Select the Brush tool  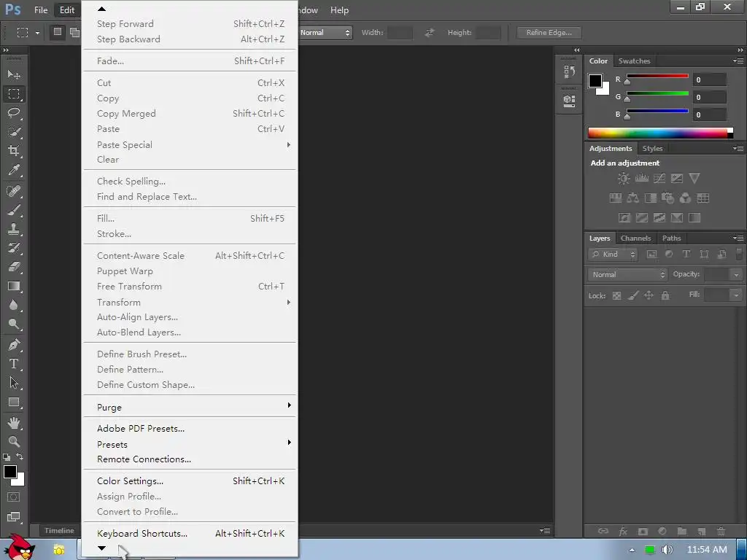click(x=14, y=210)
